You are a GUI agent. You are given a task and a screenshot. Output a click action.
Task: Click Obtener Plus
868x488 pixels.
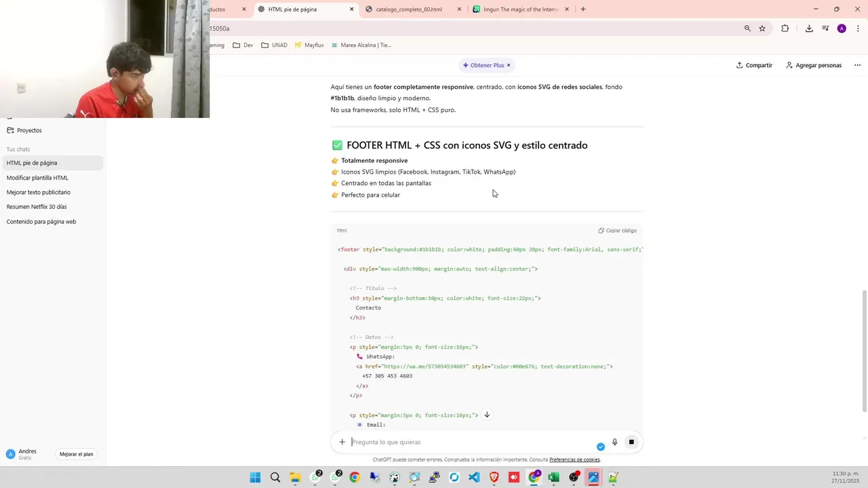pos(483,65)
